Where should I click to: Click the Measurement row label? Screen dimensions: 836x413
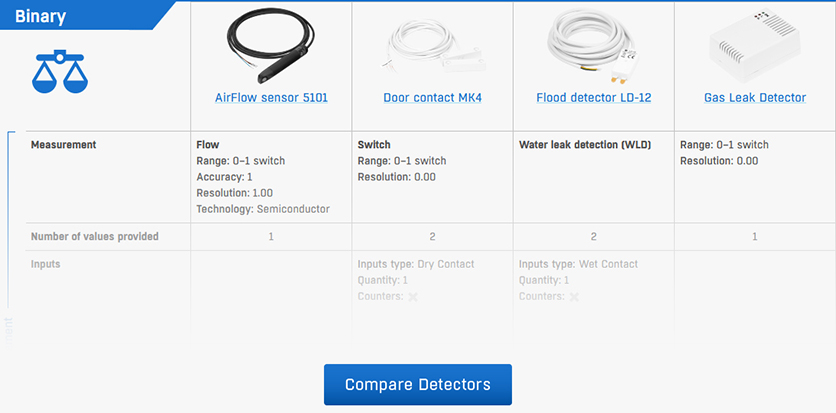tap(63, 144)
